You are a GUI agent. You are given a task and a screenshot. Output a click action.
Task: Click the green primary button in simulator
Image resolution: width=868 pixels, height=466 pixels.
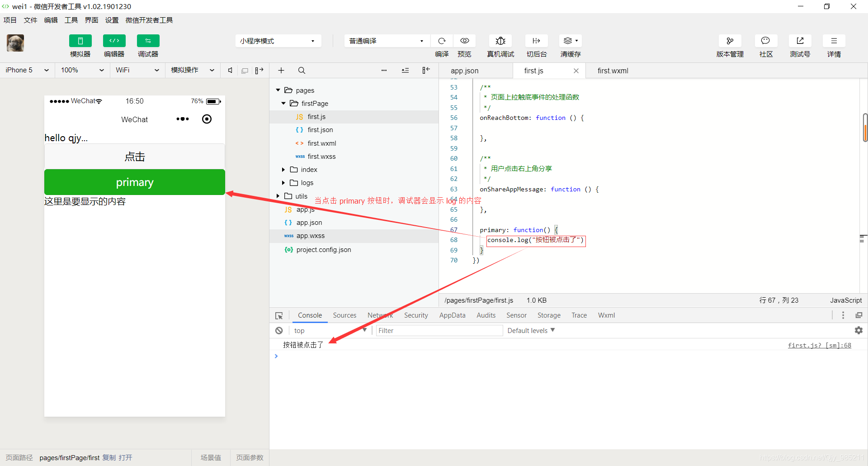pos(135,182)
